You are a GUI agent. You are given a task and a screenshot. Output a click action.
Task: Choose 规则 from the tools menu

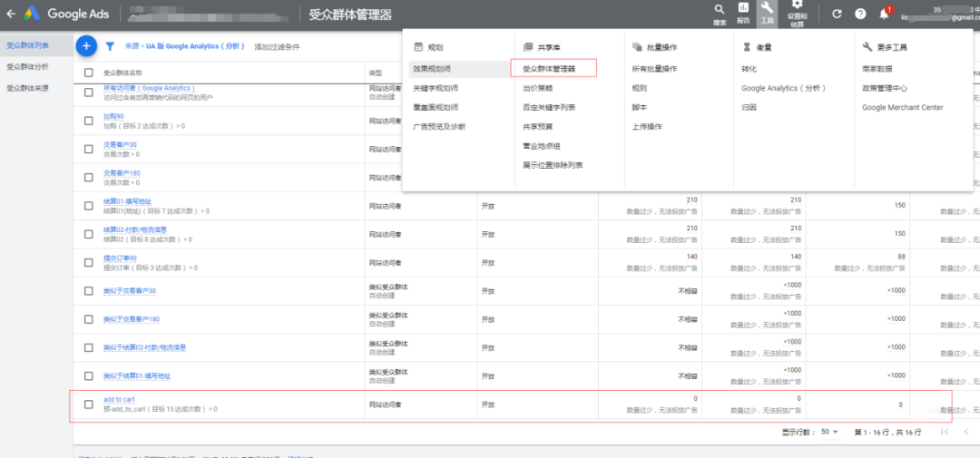(640, 88)
